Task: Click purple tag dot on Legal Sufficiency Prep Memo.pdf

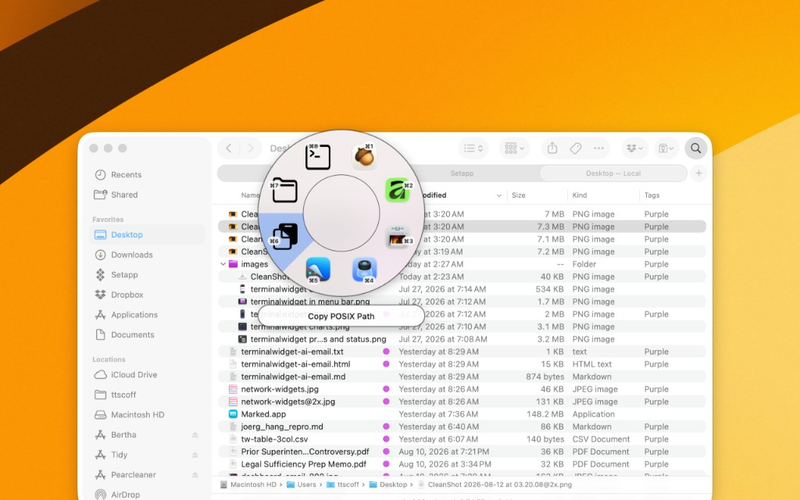Action: [x=386, y=464]
